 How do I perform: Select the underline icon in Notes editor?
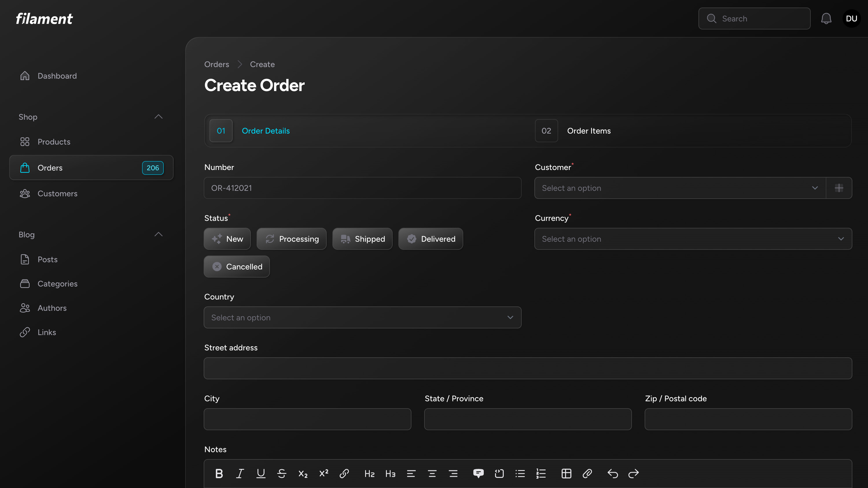click(261, 473)
